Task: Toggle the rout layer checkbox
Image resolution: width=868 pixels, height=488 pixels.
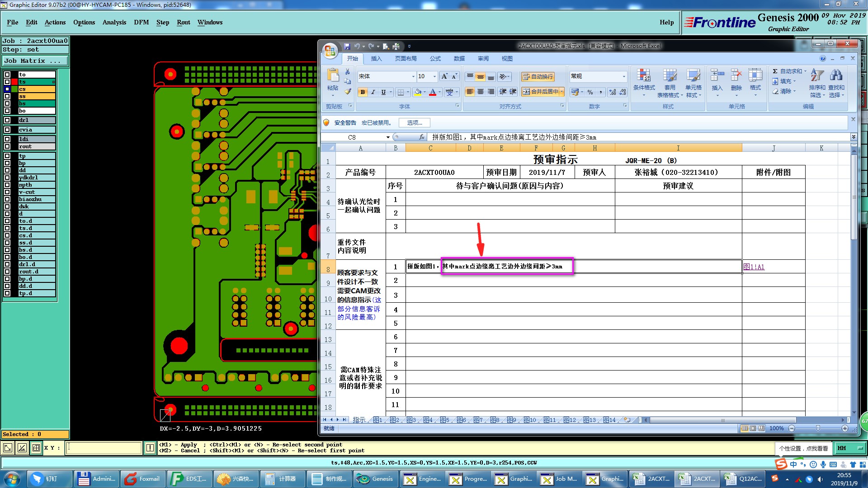Action: click(7, 146)
